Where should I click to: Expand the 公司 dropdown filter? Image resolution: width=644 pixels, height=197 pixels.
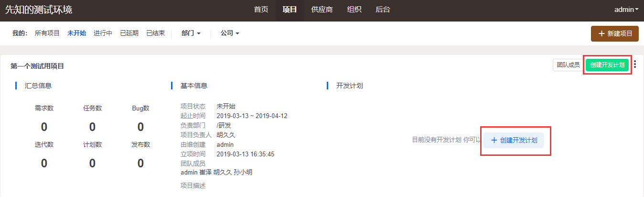230,33
